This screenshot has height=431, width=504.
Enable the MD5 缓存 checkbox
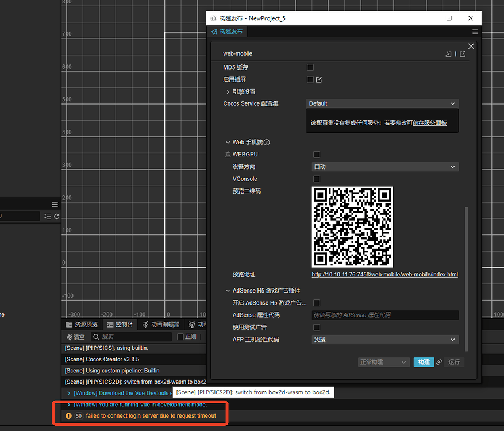point(310,67)
